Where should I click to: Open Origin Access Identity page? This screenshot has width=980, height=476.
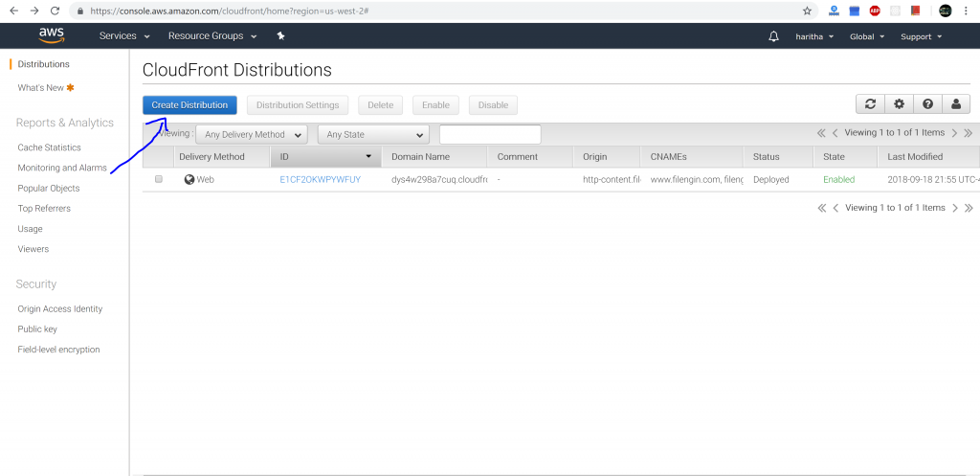[x=60, y=309]
